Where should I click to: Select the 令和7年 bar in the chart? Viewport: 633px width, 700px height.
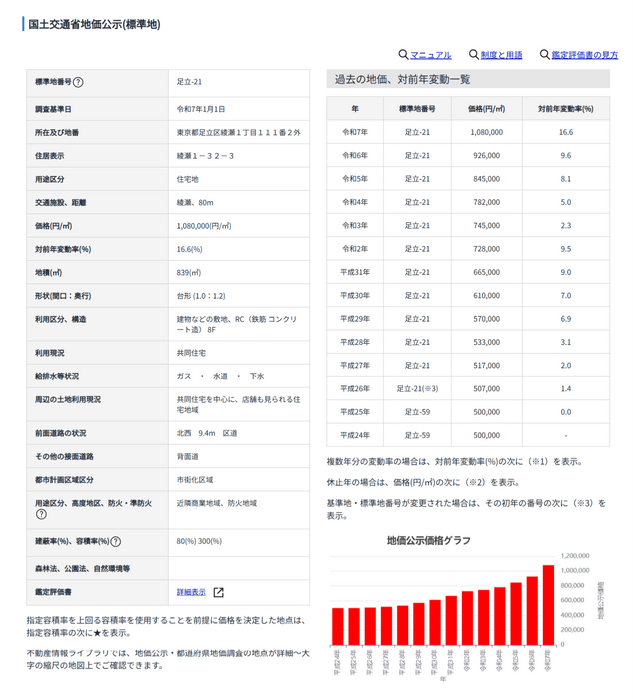point(548,605)
